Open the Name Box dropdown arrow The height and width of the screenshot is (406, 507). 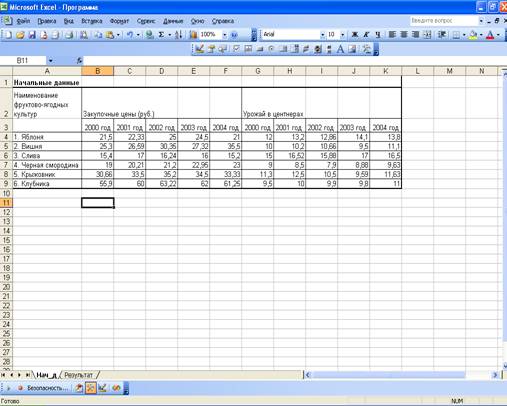[x=50, y=60]
